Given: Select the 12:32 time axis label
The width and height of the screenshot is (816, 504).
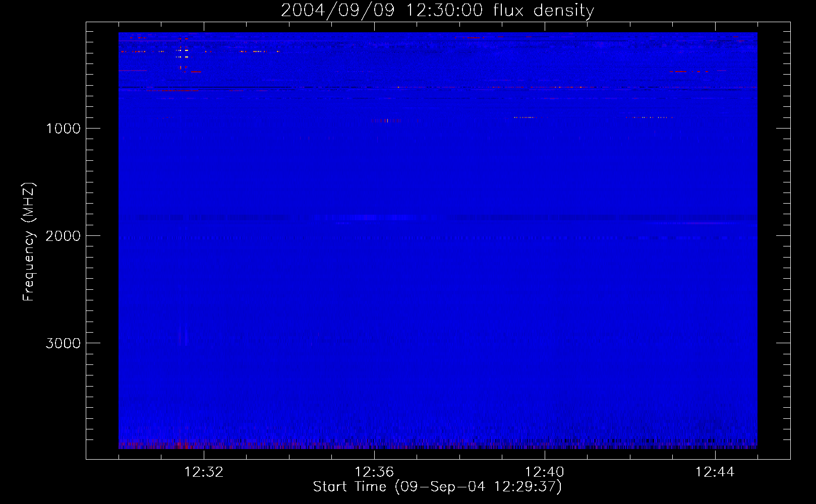Looking at the screenshot, I should (204, 472).
